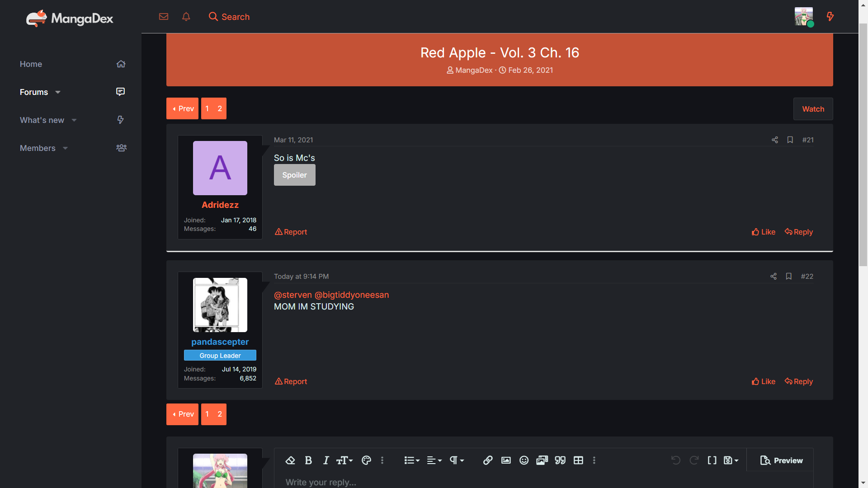Click the Undo icon in editor
The width and height of the screenshot is (868, 488).
point(676,460)
